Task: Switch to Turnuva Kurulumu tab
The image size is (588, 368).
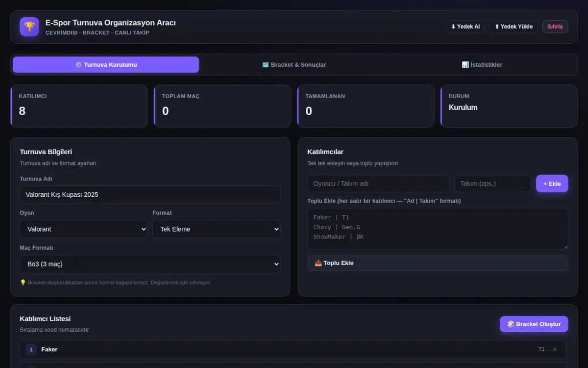Action: (106, 65)
